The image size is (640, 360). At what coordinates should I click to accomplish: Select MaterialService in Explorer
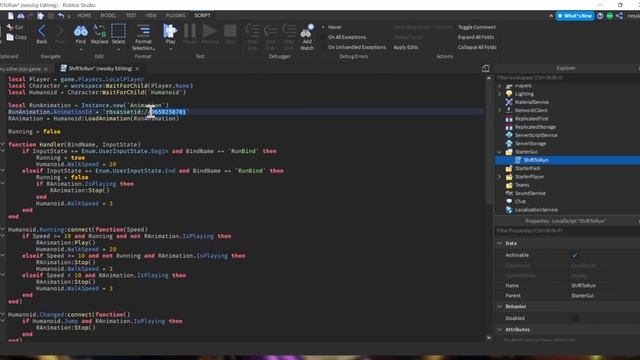click(531, 102)
